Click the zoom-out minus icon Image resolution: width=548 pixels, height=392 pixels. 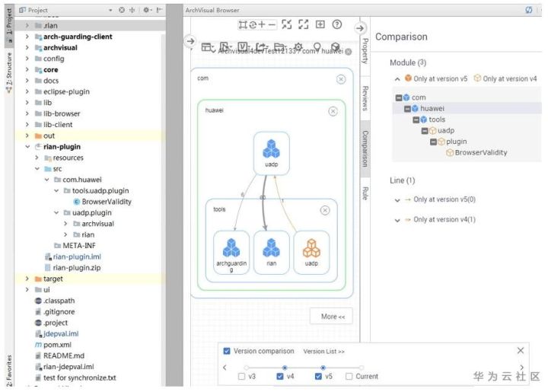pyautogui.click(x=272, y=24)
